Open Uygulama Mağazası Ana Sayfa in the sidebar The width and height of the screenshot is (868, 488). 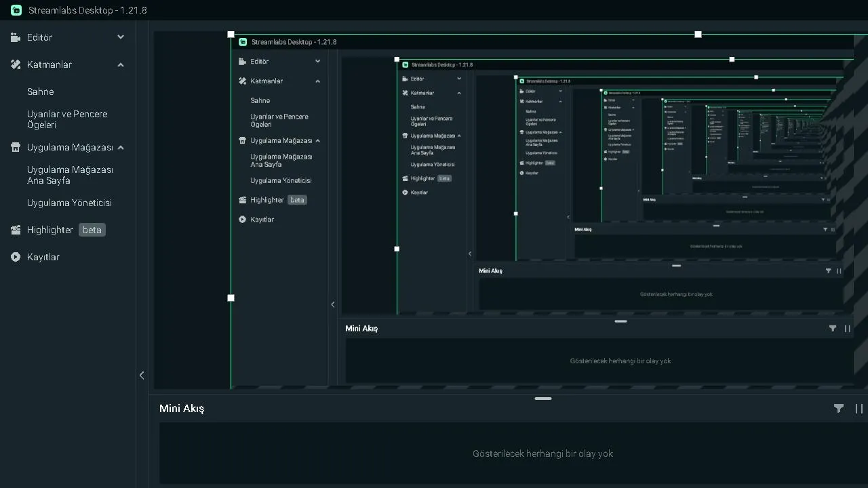[70, 175]
